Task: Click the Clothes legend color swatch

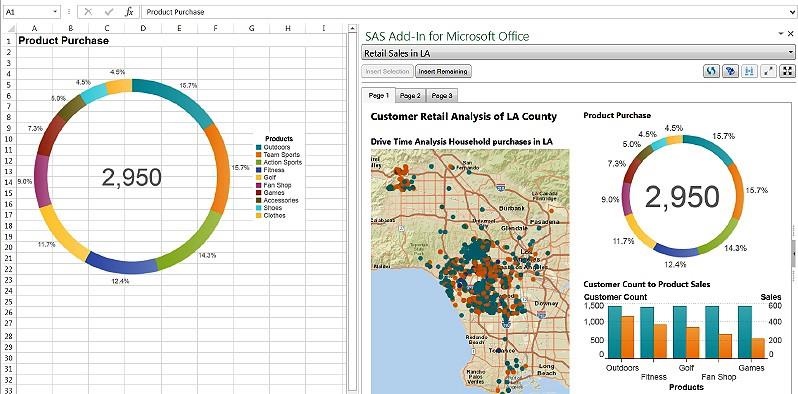Action: point(259,215)
